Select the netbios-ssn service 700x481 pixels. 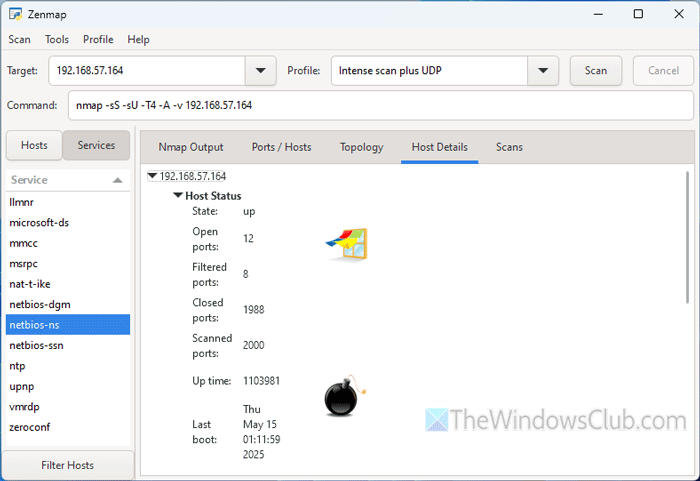pos(68,346)
